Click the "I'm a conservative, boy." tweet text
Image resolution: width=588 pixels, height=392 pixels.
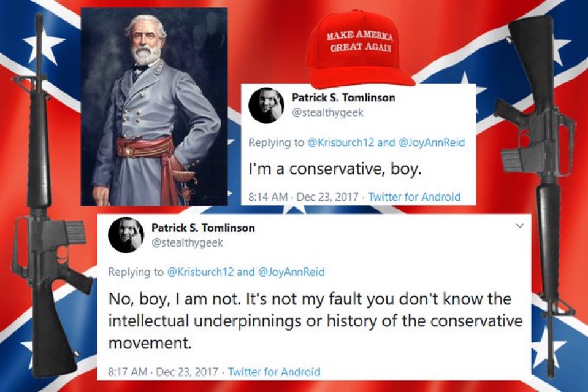(335, 169)
